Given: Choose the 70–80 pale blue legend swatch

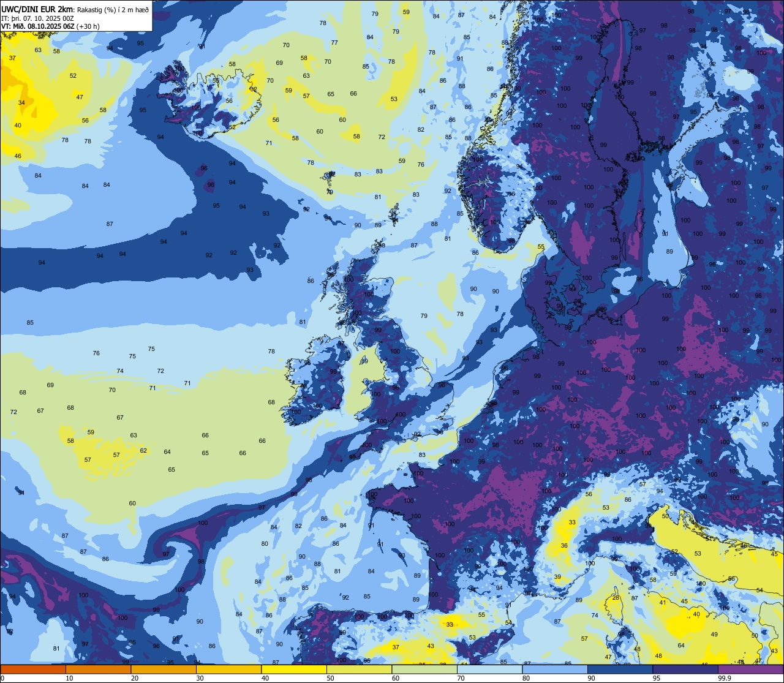Looking at the screenshot, I should (x=489, y=670).
